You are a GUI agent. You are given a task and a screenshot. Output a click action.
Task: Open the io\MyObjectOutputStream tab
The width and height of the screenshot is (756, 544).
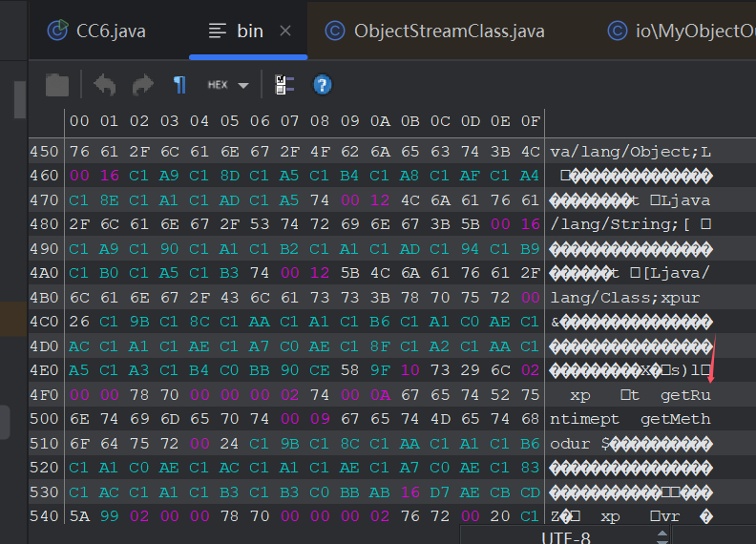point(681,31)
